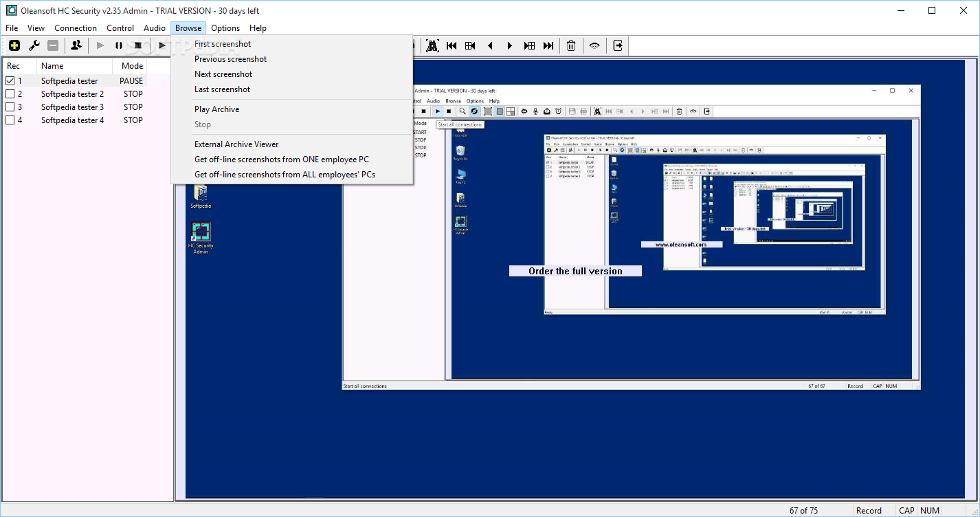This screenshot has height=517, width=980.
Task: Click the STOP mode cell of Softpedia tester 2
Action: 133,94
